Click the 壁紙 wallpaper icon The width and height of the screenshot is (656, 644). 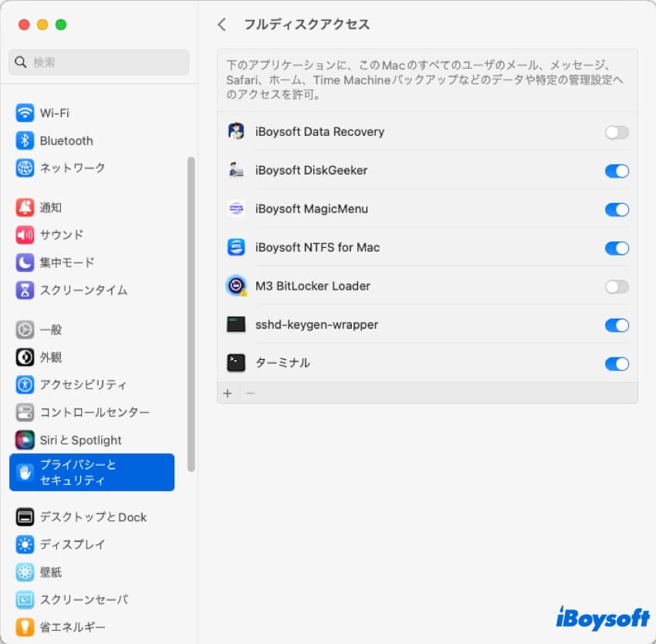coord(25,572)
